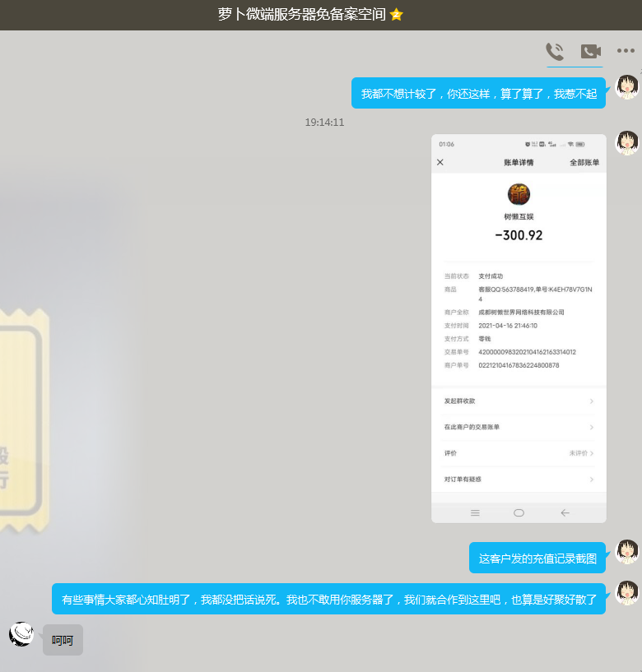Click the 这客户发的充值记录截图 message bubble
This screenshot has width=642, height=672.
(x=537, y=558)
